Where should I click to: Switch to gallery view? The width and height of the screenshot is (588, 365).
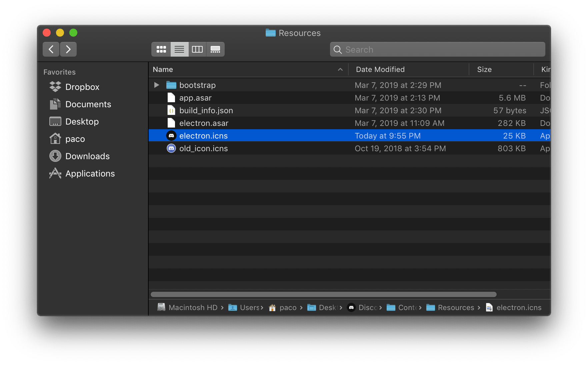click(x=215, y=49)
